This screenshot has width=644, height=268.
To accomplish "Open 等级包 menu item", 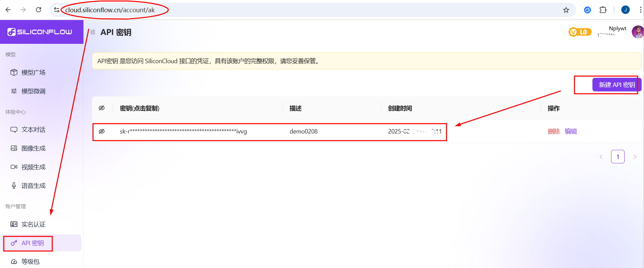I will pyautogui.click(x=41, y=262).
